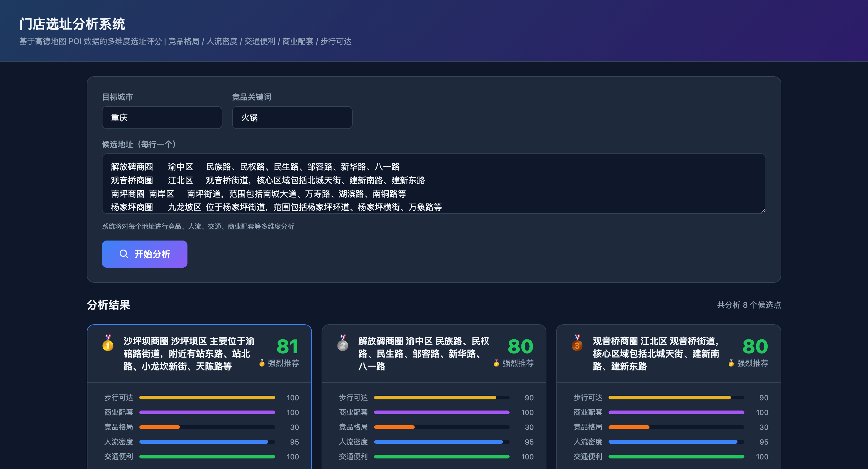This screenshot has height=469, width=868.
Task: Click the bronze medal icon on third card
Action: click(x=577, y=343)
